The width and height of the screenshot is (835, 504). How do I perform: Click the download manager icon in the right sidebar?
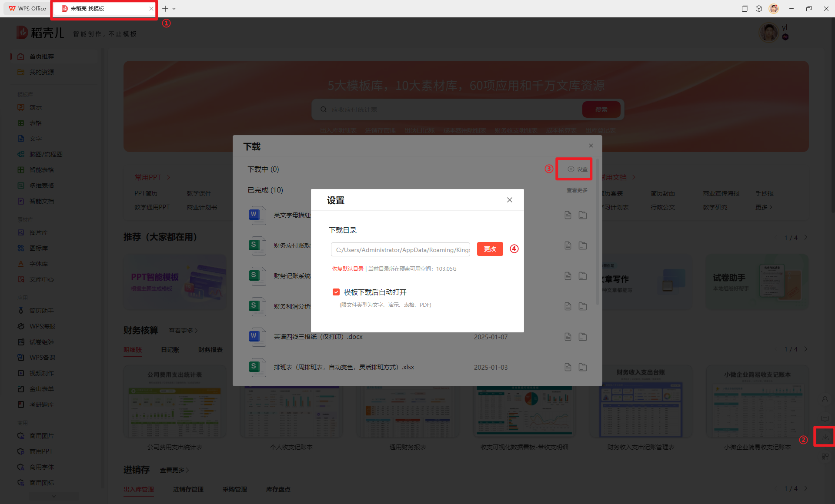825,437
